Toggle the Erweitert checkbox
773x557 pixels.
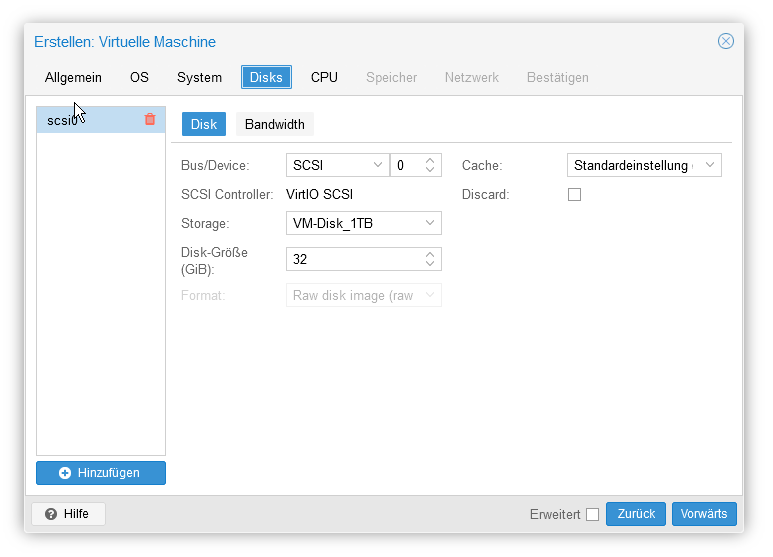[x=593, y=514]
